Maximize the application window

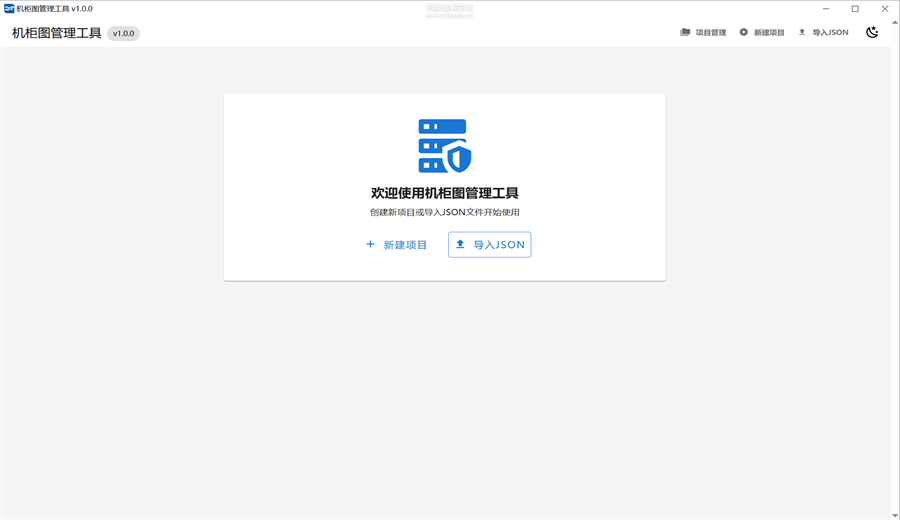click(855, 9)
